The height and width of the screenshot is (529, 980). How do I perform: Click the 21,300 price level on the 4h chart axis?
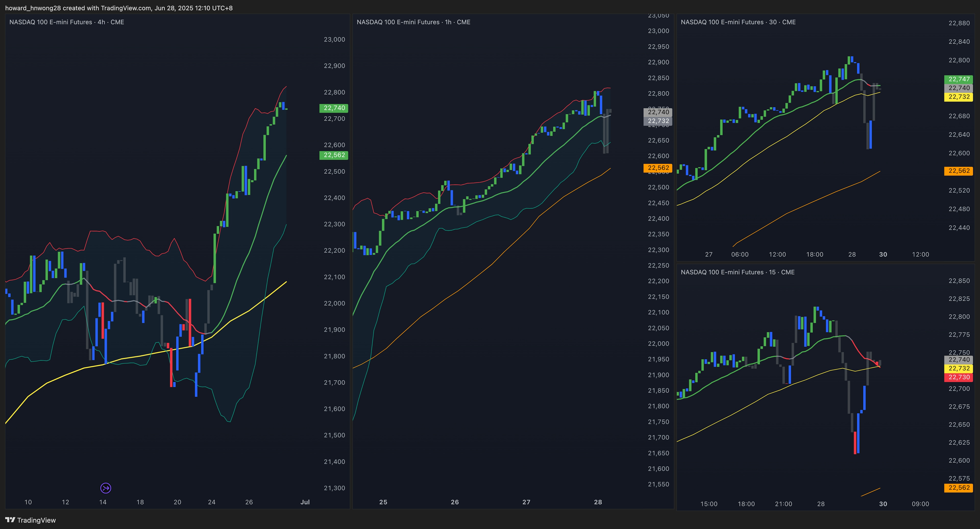coord(334,488)
